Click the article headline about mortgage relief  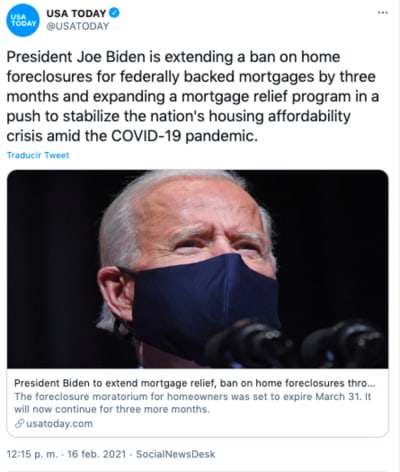195,383
